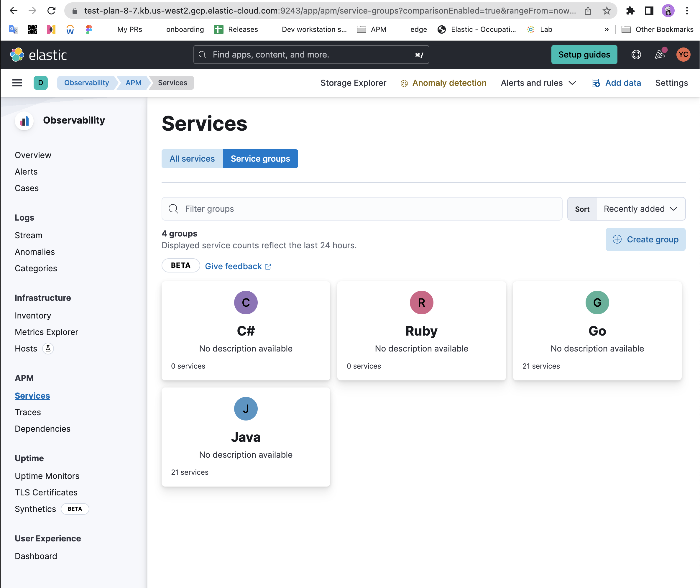Open the Give feedback link
Viewport: 700px width, 588px height.
point(238,266)
